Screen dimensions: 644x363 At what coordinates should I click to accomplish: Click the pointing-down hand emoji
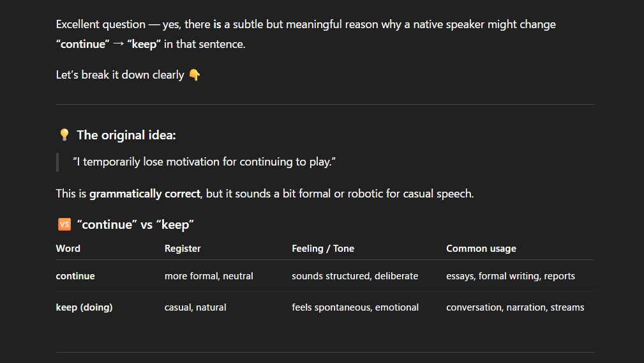pos(195,75)
